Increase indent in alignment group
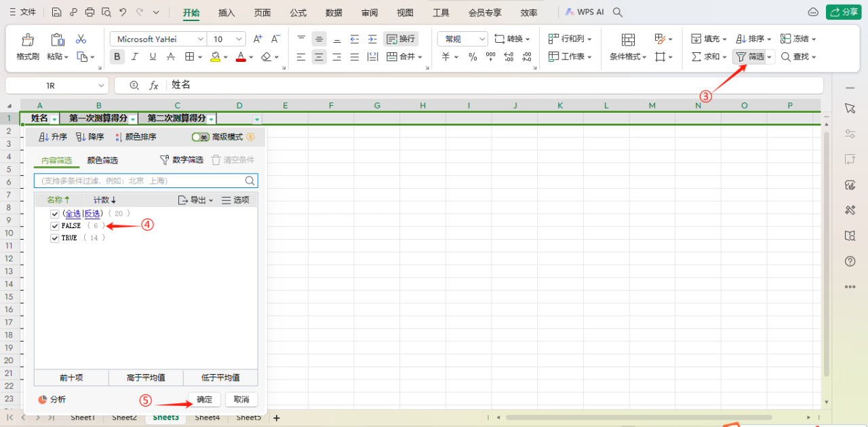Screen dimensions: 868x427 tap(372, 39)
